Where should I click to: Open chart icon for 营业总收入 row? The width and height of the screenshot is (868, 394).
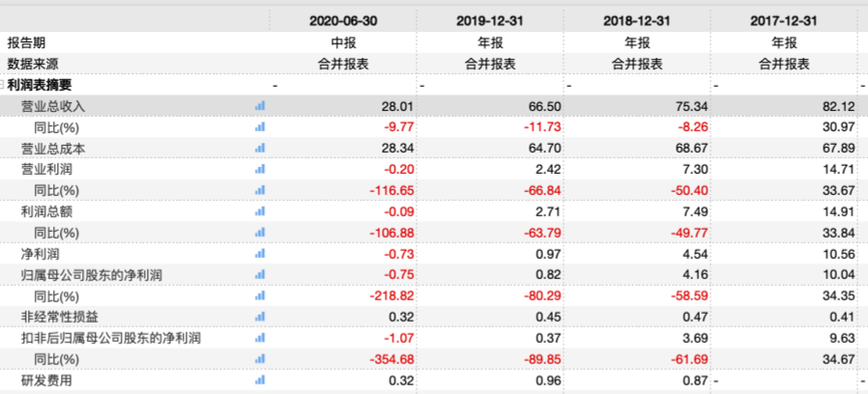click(x=260, y=105)
